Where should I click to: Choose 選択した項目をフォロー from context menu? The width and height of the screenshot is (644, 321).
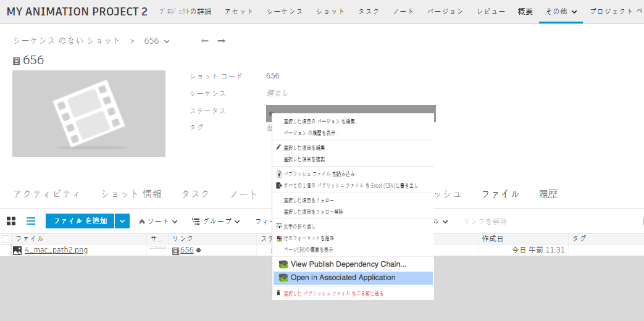coord(309,200)
